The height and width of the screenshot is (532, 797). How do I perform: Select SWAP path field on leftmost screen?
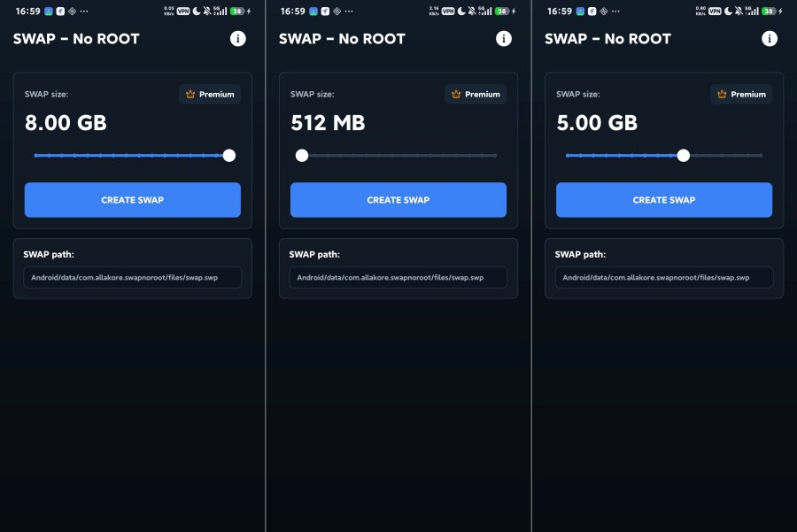[x=133, y=277]
